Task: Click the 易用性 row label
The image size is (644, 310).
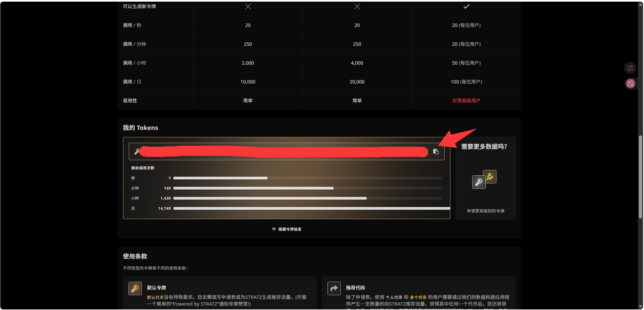Action: pos(130,101)
